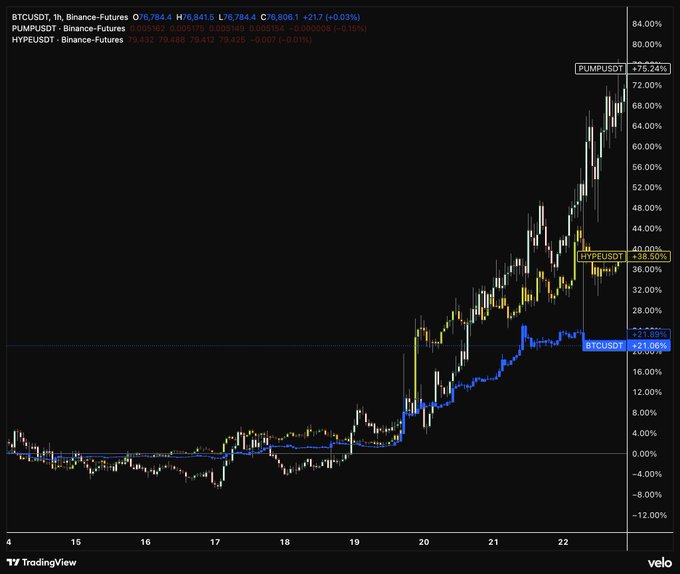Click the 68.00% axis tick

coord(647,106)
